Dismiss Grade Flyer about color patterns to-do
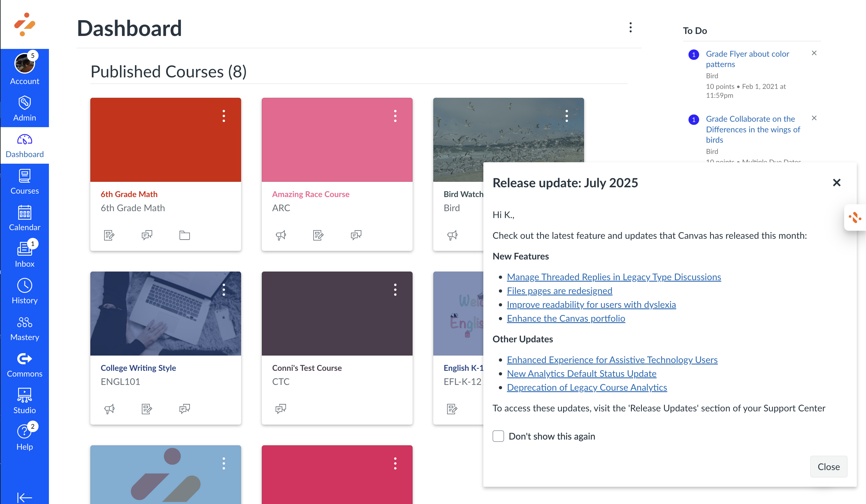 click(814, 53)
